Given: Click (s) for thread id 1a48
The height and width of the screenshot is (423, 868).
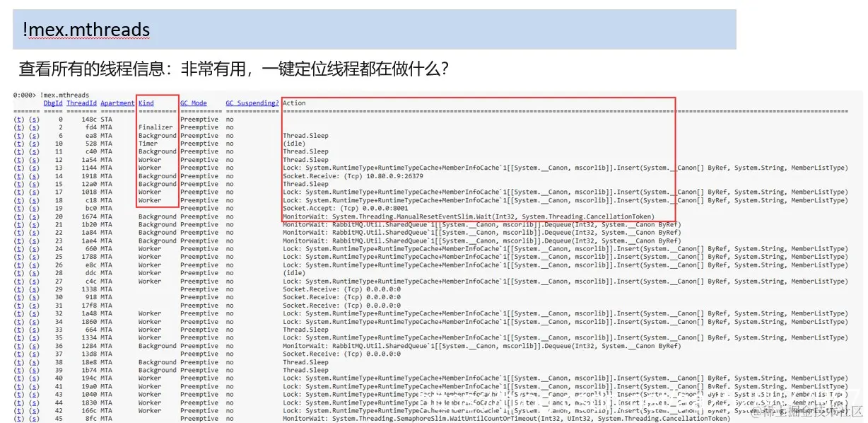Looking at the screenshot, I should pos(34,313).
